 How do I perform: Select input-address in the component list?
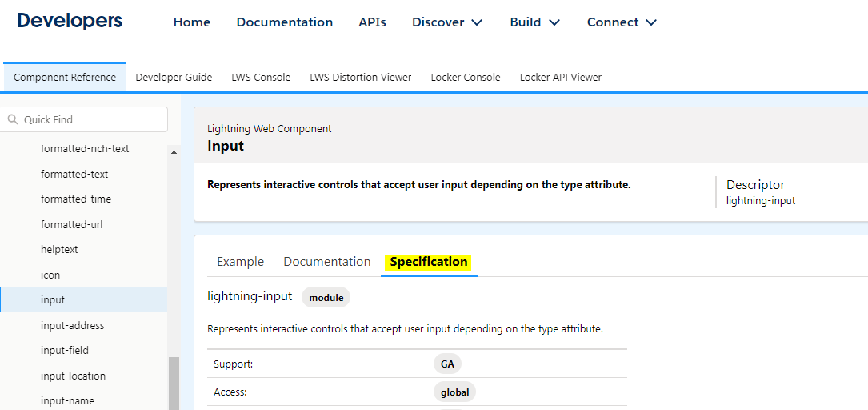[x=72, y=325]
